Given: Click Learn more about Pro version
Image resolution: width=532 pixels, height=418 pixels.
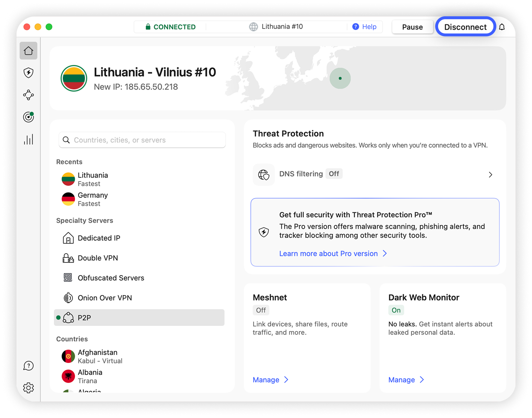Looking at the screenshot, I should (328, 254).
